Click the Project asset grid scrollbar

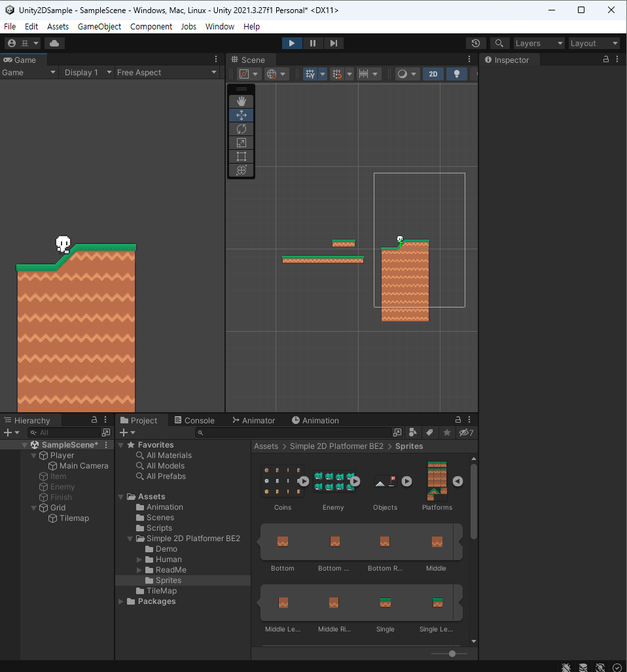coord(474,501)
